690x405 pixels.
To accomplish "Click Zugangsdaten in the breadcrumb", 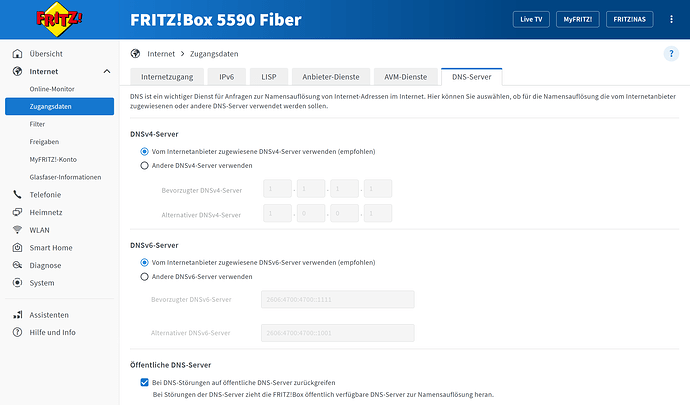I will click(214, 54).
